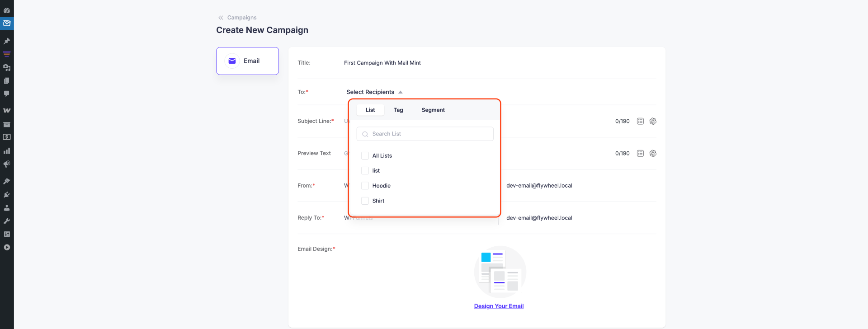The height and width of the screenshot is (329, 868).
Task: Click the 'Create New Campaign' heading
Action: (262, 30)
